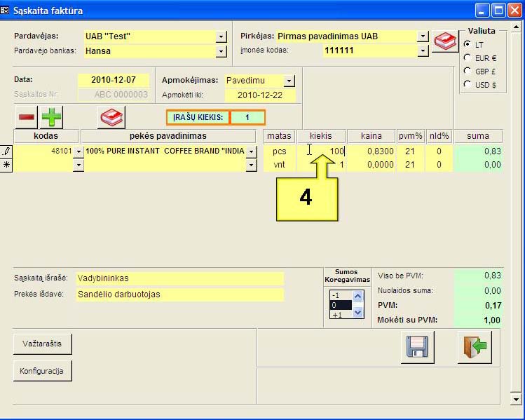Maximize the Sąskaita faktūra window
This screenshot has width=525, height=420.
pyautogui.click(x=498, y=11)
